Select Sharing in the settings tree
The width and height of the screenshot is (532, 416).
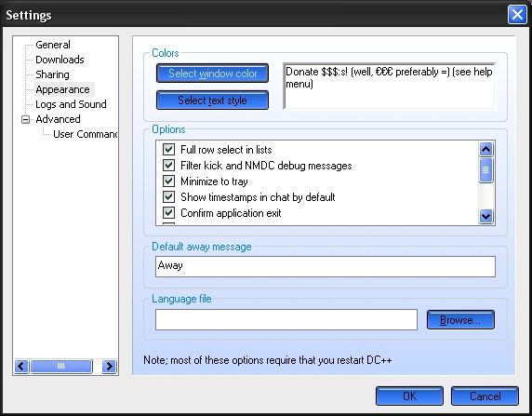pyautogui.click(x=52, y=74)
